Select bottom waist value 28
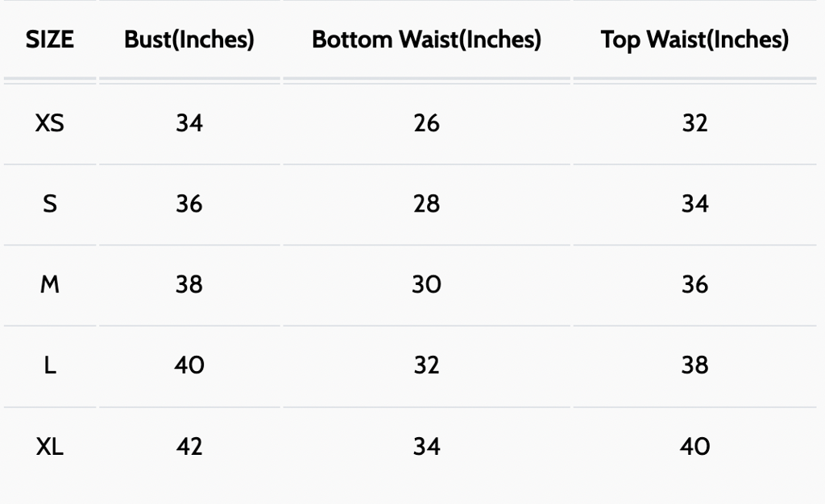Viewport: 825px width, 504px height. (x=426, y=204)
